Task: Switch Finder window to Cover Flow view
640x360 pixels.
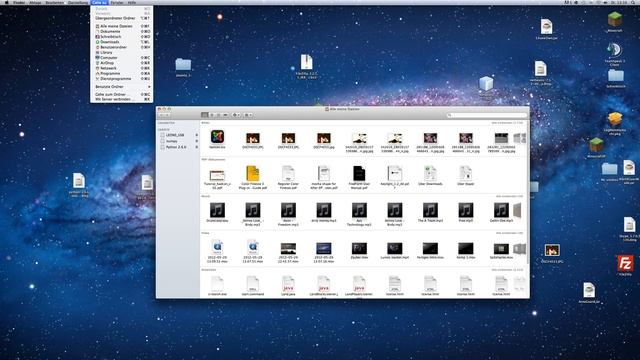Action: pyautogui.click(x=225, y=115)
